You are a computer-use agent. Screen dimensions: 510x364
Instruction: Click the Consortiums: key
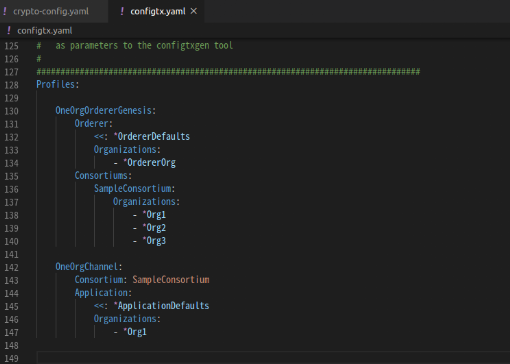pyautogui.click(x=103, y=176)
